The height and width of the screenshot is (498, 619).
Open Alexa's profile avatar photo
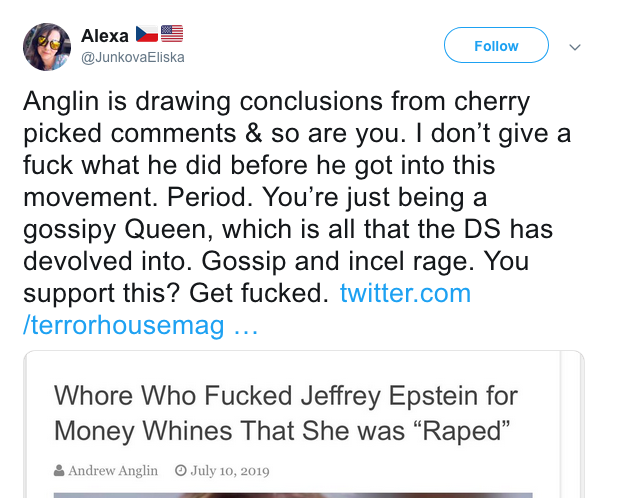pos(47,47)
